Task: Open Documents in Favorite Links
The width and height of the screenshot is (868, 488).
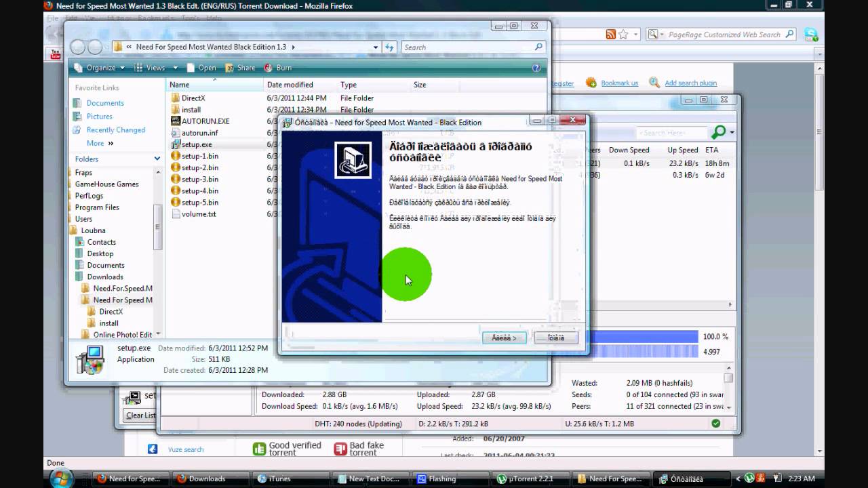Action: (x=105, y=103)
